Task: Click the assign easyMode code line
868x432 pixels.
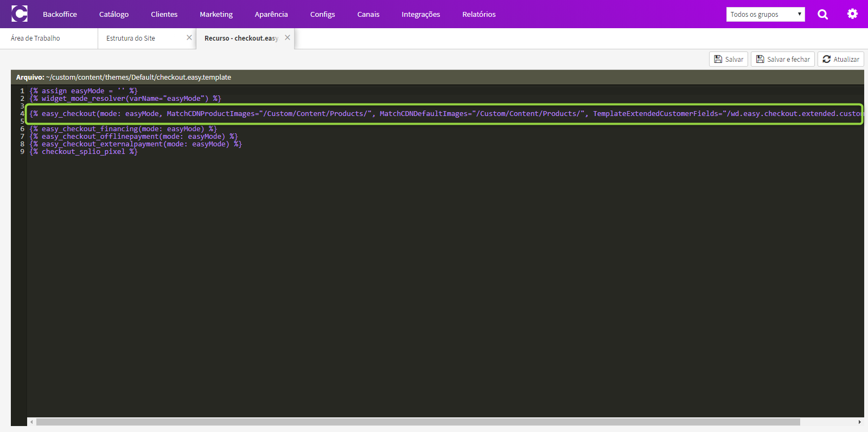Action: pos(84,91)
